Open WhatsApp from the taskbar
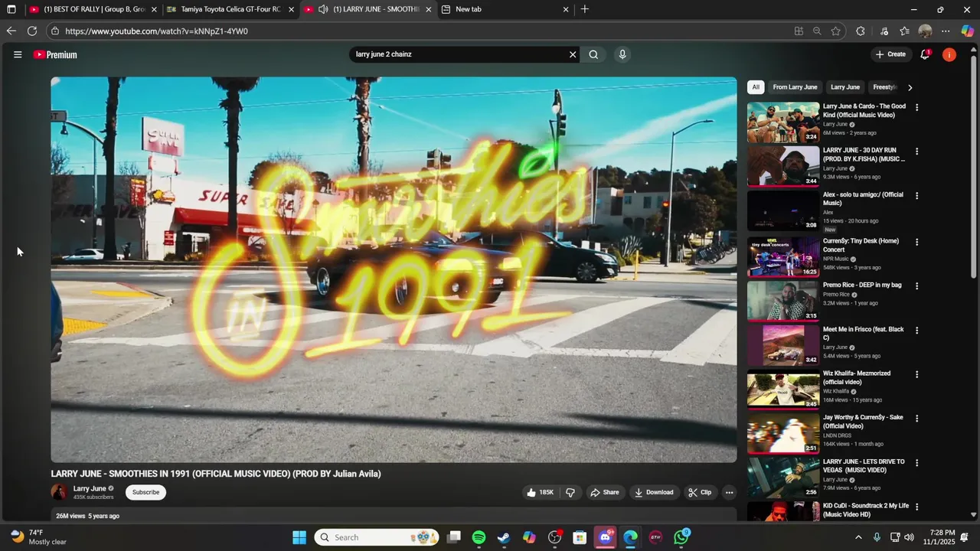The height and width of the screenshot is (551, 980). 681,537
